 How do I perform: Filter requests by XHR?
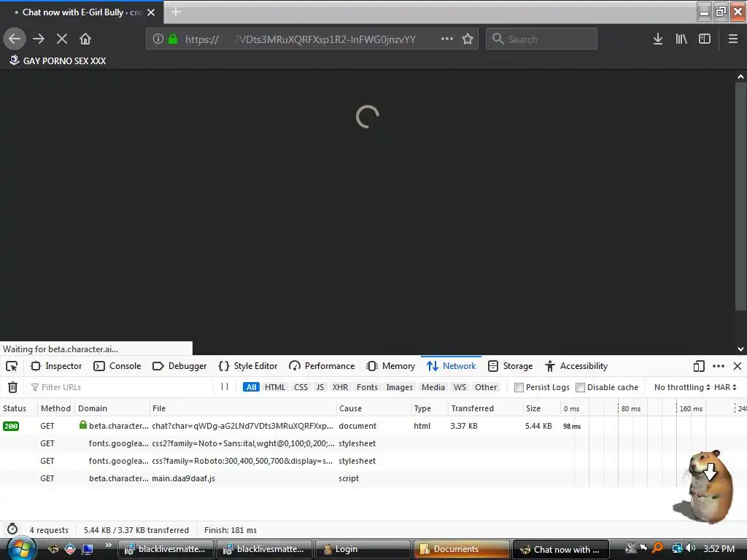pos(340,387)
